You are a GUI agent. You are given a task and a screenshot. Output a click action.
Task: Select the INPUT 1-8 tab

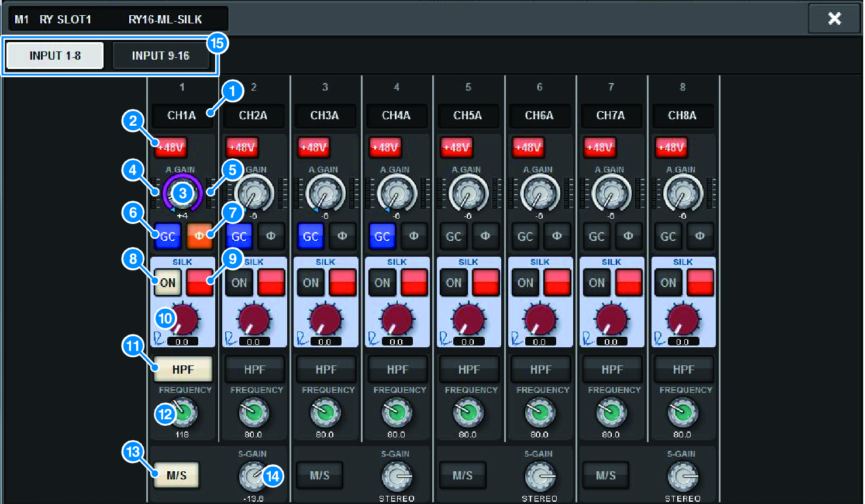[x=55, y=56]
